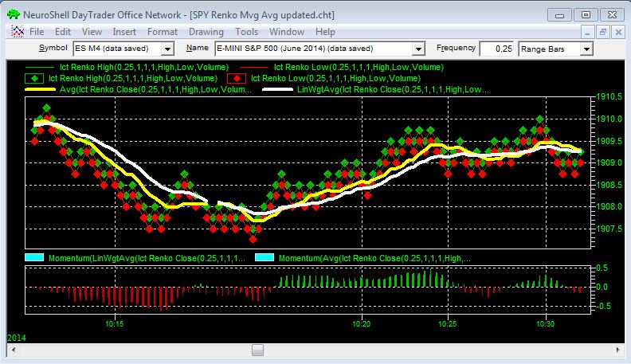Click the 1907.5 price axis label
Screen dimensions: 631x364
[609, 229]
